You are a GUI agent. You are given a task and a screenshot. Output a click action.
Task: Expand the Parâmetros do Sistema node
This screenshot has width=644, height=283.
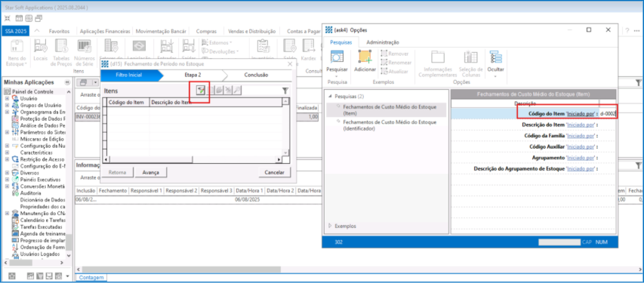7,132
